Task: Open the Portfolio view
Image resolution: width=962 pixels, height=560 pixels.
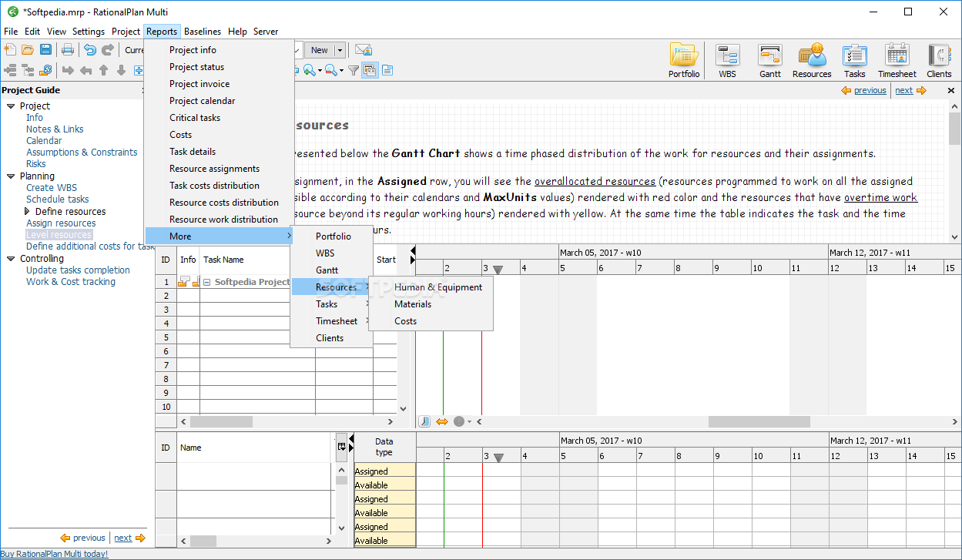Action: click(x=684, y=61)
